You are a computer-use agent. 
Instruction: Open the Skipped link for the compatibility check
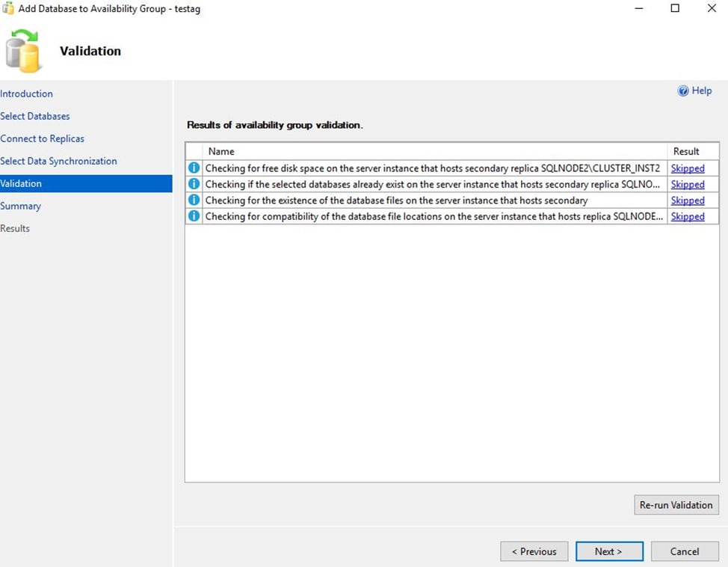(687, 216)
